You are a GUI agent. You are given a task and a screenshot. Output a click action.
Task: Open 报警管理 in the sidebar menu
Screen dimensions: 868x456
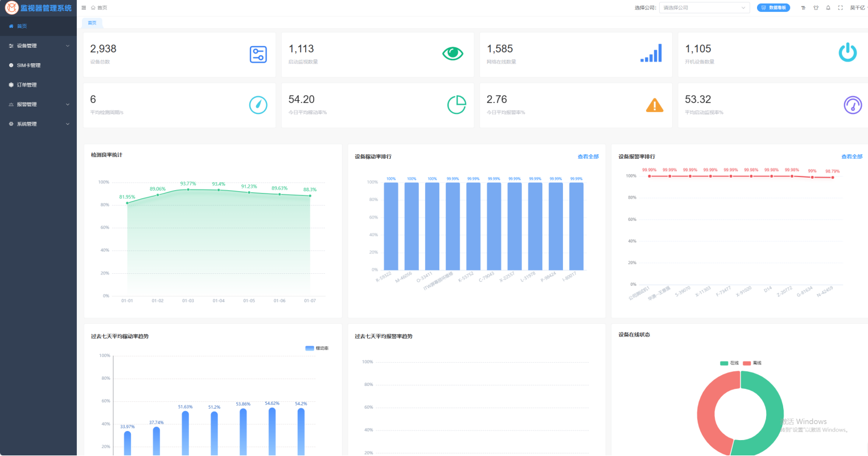pyautogui.click(x=38, y=105)
